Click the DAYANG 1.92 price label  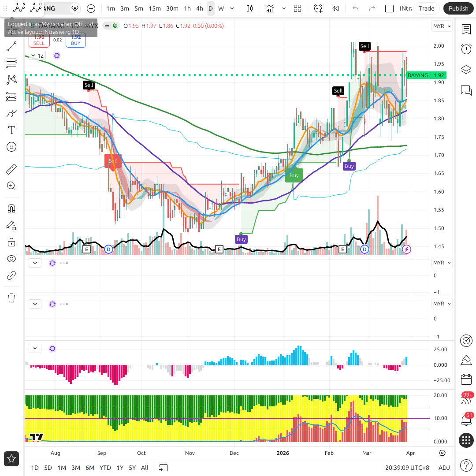point(426,75)
